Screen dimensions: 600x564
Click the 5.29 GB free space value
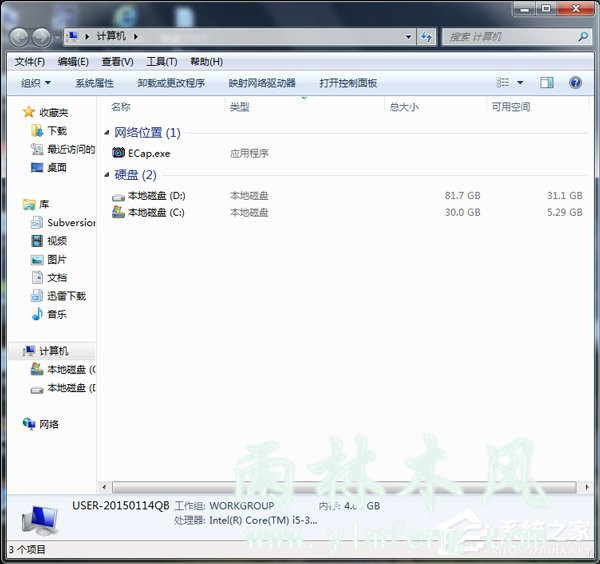click(564, 212)
